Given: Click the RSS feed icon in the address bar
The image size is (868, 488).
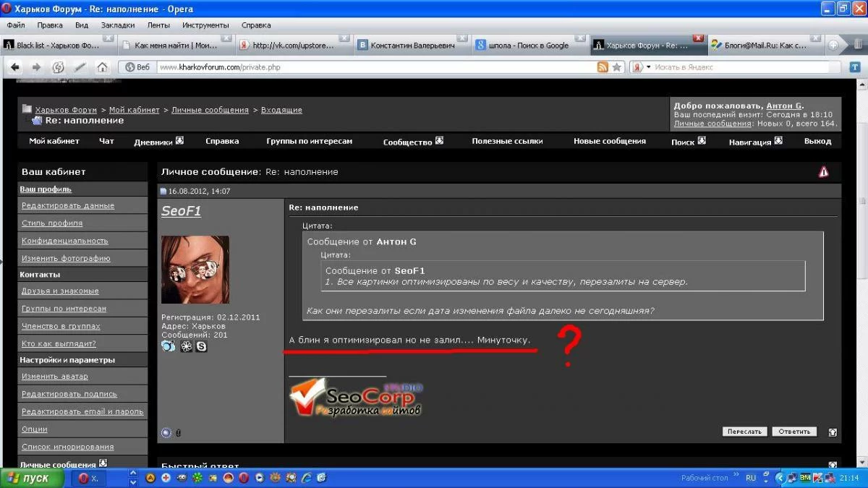Looking at the screenshot, I should point(603,67).
